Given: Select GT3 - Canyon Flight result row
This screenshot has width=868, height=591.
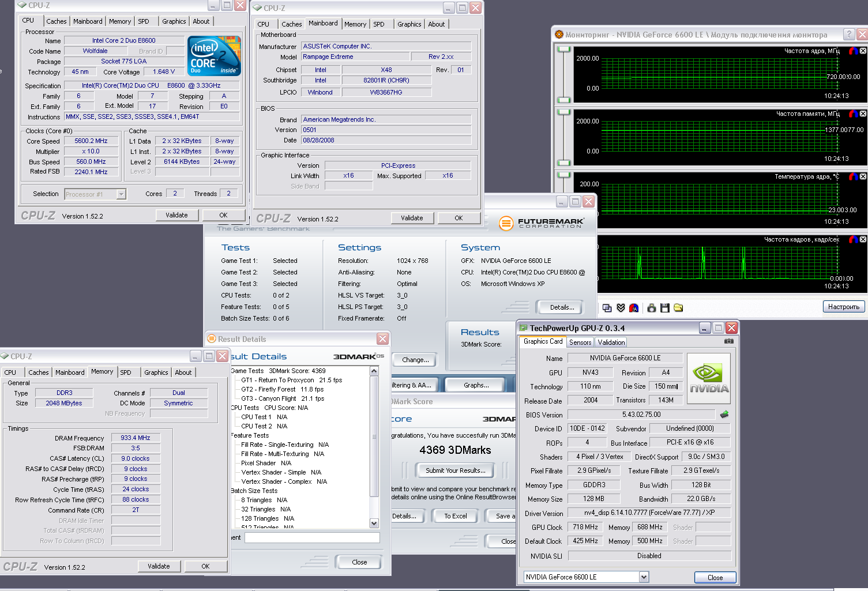Looking at the screenshot, I should click(283, 398).
